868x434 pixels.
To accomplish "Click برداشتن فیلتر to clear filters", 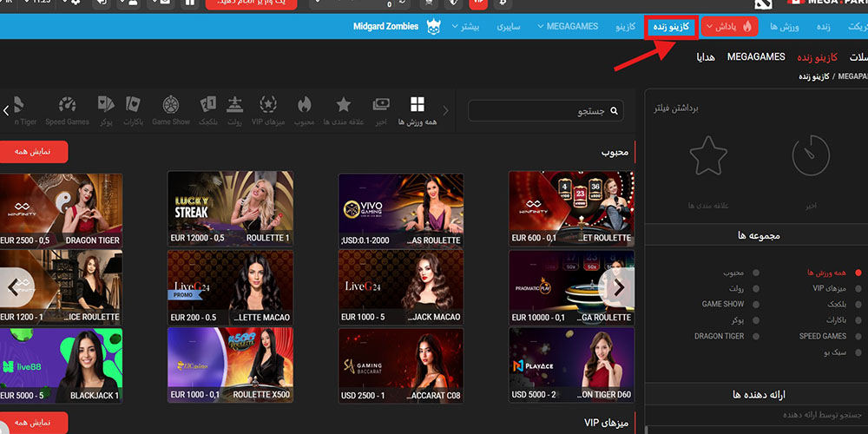I will pyautogui.click(x=676, y=109).
